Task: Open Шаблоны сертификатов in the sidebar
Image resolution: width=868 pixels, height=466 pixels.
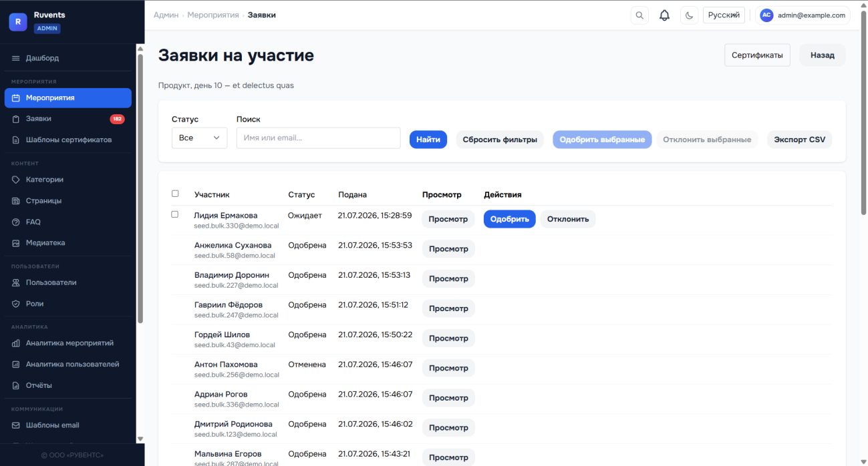Action: [x=68, y=140]
